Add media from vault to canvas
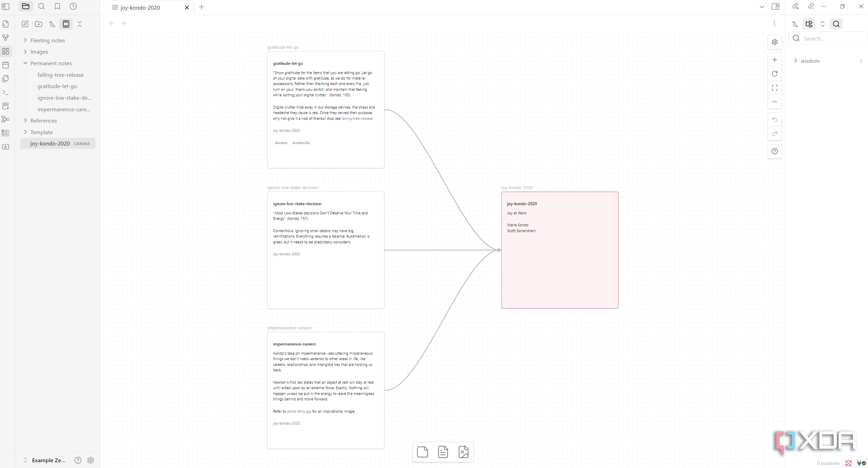 [x=464, y=452]
